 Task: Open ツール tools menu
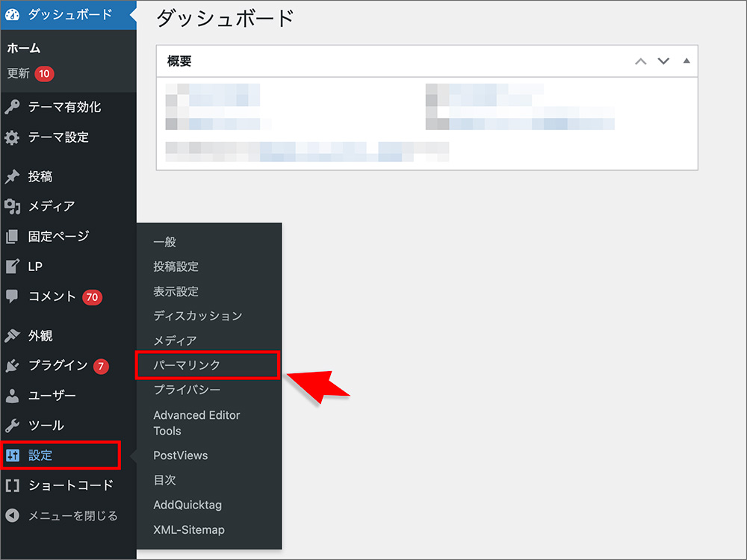(x=46, y=426)
